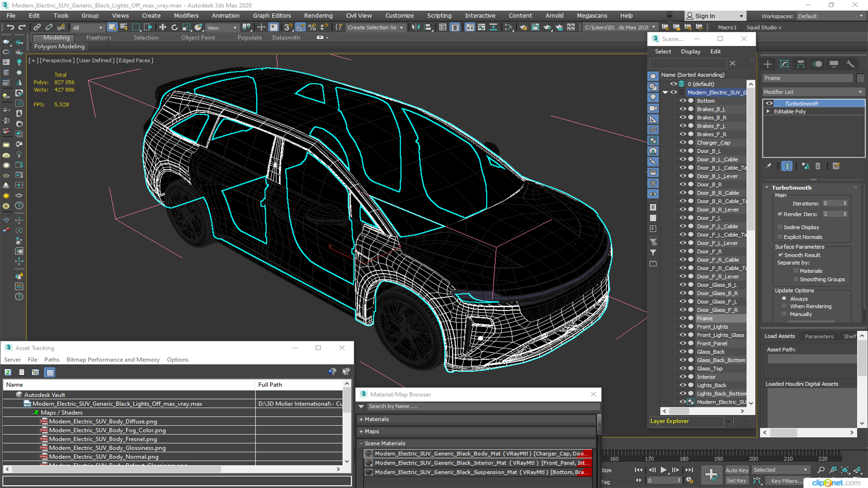This screenshot has height=488, width=868.
Task: Enable the Isoline Display checkbox
Action: [x=780, y=227]
